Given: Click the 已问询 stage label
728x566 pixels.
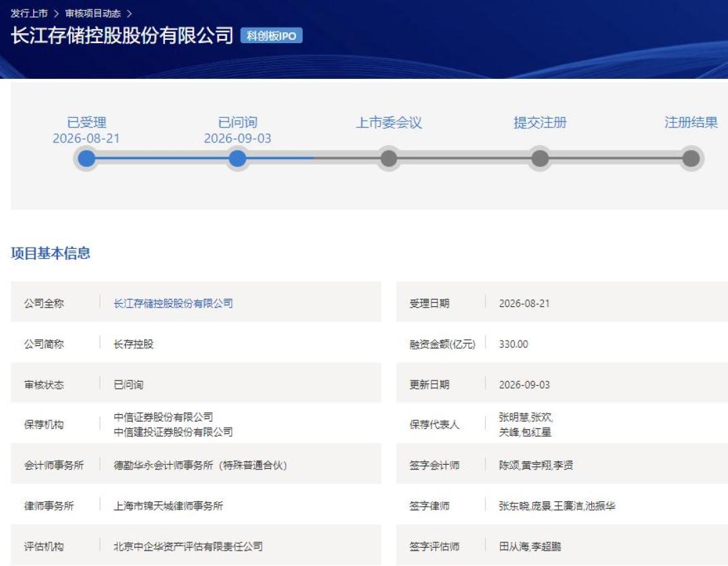Looking at the screenshot, I should (237, 122).
